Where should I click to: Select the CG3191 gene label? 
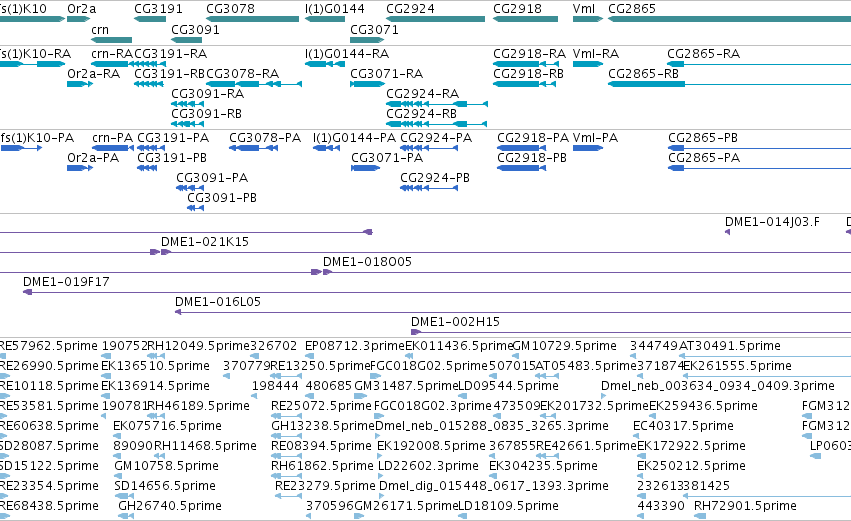coord(158,9)
